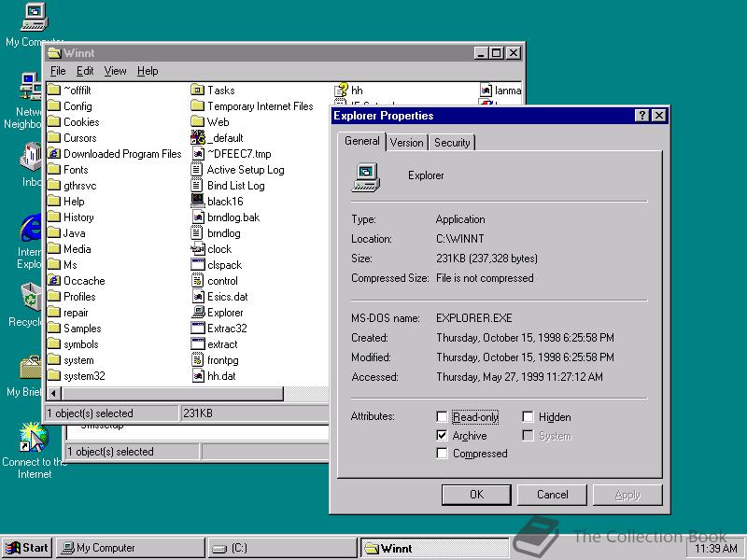Select the Samples folder name
747x560 pixels.
82,329
